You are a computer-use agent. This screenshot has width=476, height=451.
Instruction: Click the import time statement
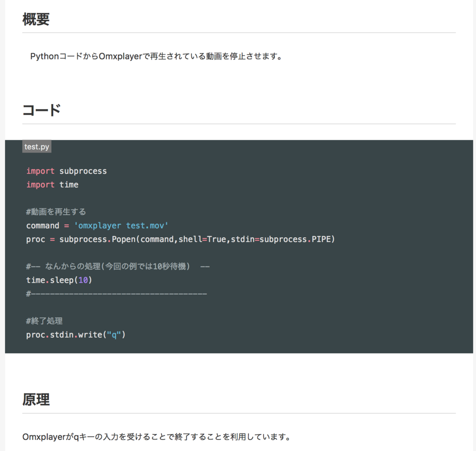(x=52, y=184)
